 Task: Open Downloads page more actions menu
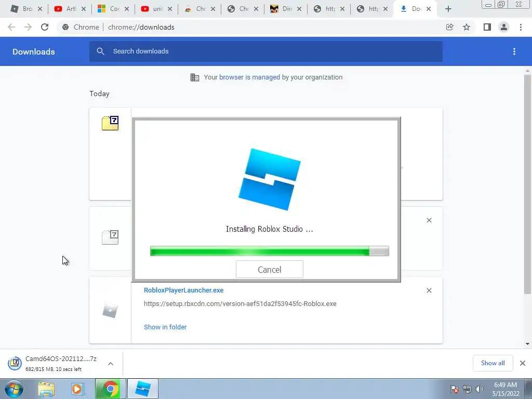514,51
